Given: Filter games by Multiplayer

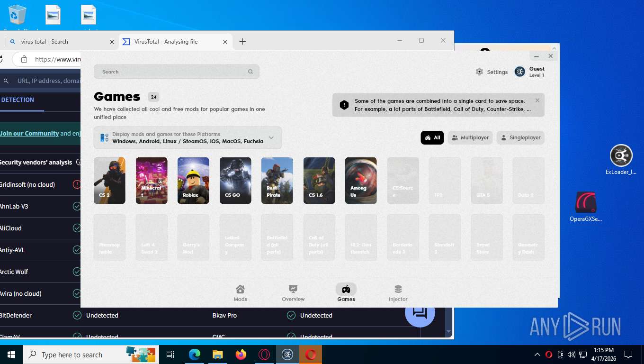Looking at the screenshot, I should 470,137.
